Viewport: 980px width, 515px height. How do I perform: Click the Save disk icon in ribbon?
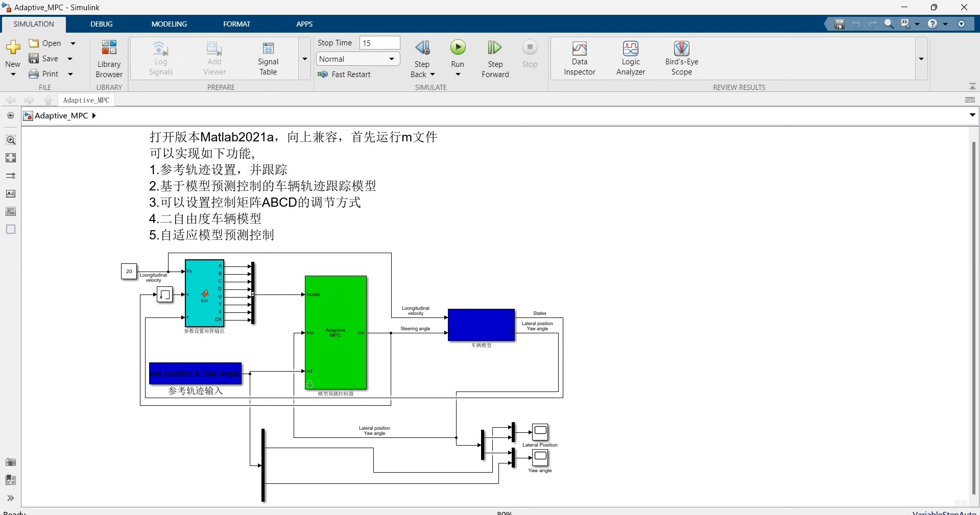tap(34, 58)
